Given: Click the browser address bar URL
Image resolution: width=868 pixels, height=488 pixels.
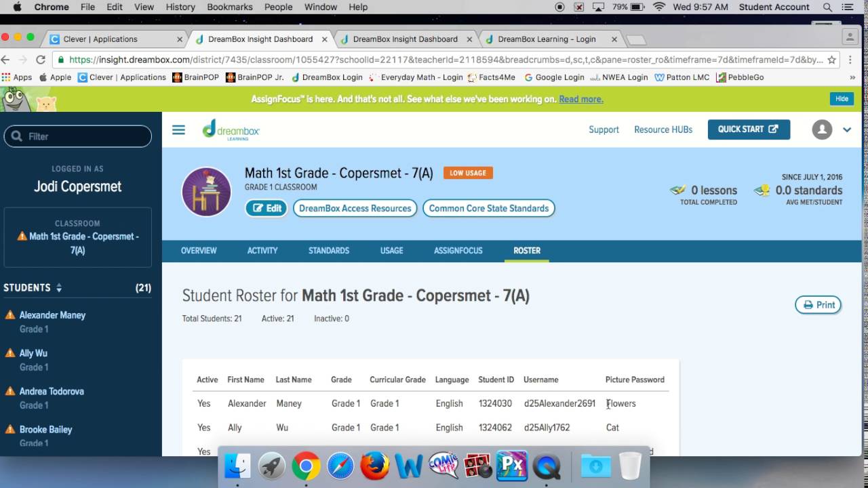Looking at the screenshot, I should coord(446,60).
